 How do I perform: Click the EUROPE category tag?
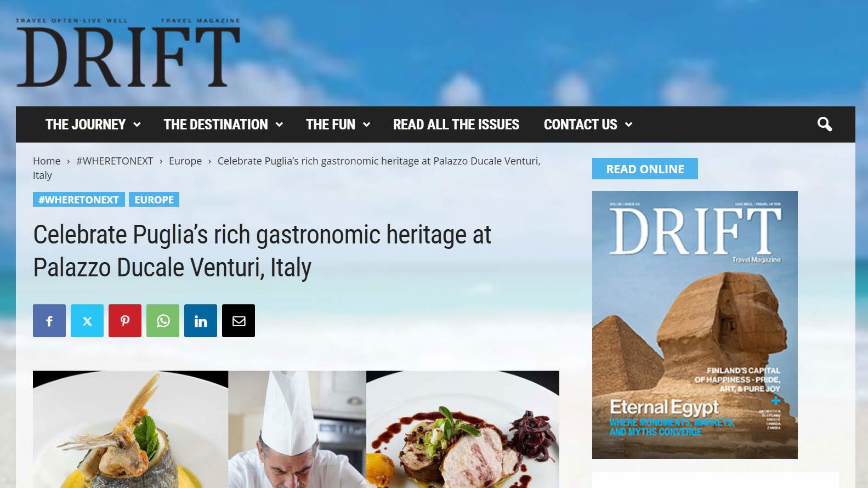154,200
